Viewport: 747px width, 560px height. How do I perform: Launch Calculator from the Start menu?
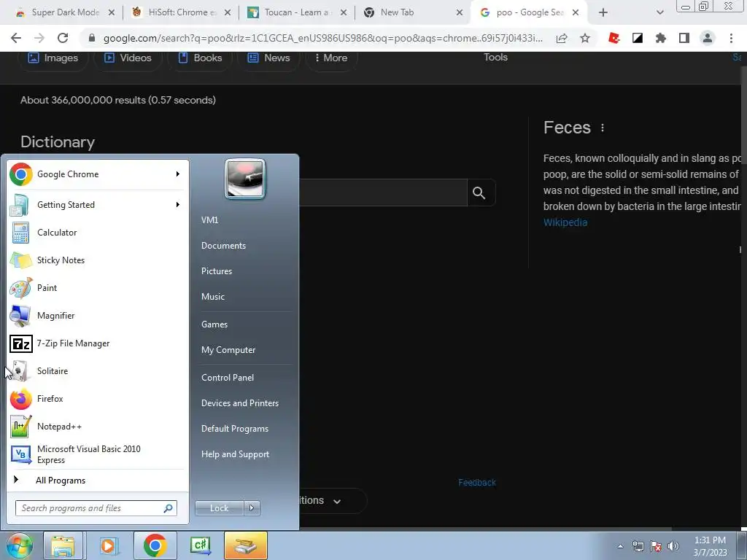point(97,233)
